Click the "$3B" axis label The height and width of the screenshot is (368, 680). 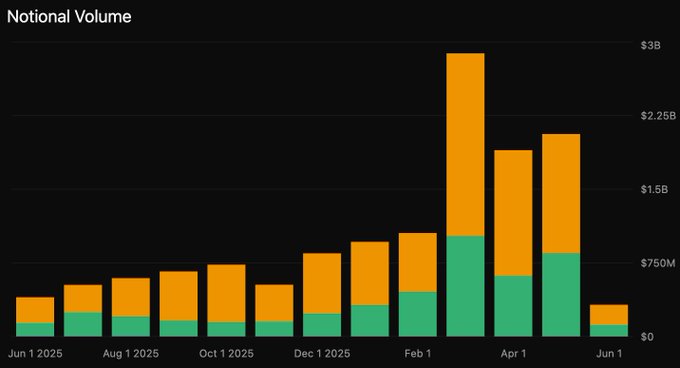point(651,46)
